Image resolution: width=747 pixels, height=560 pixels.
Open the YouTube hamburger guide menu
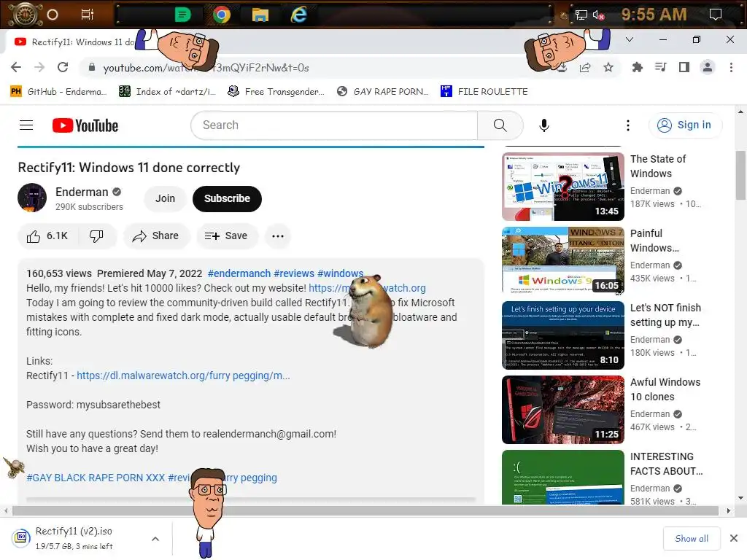point(26,125)
